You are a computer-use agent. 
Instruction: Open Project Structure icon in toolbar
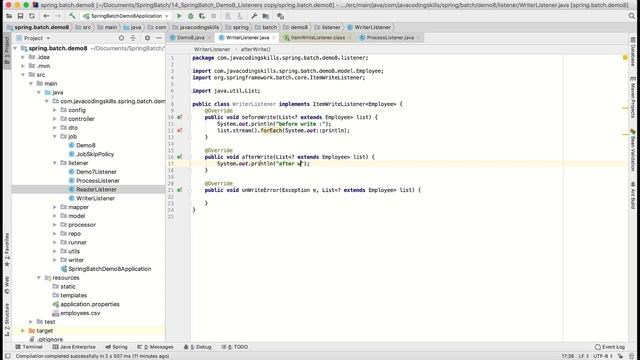pyautogui.click(x=266, y=16)
